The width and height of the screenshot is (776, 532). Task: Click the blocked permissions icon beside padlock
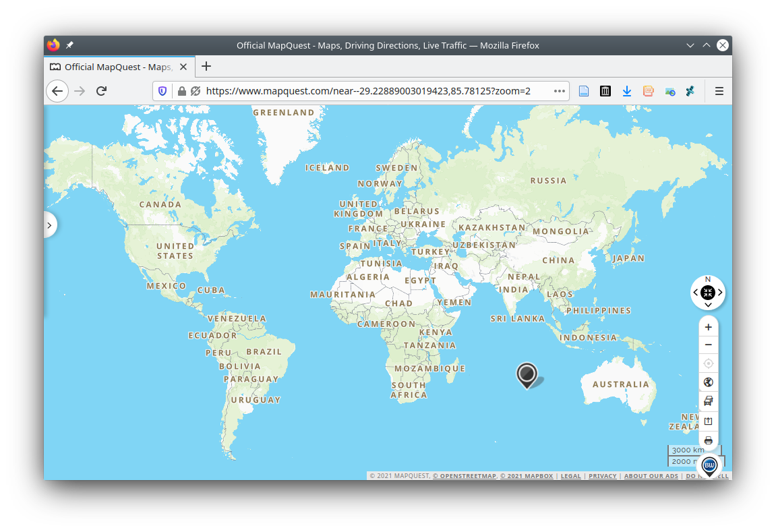click(x=196, y=91)
